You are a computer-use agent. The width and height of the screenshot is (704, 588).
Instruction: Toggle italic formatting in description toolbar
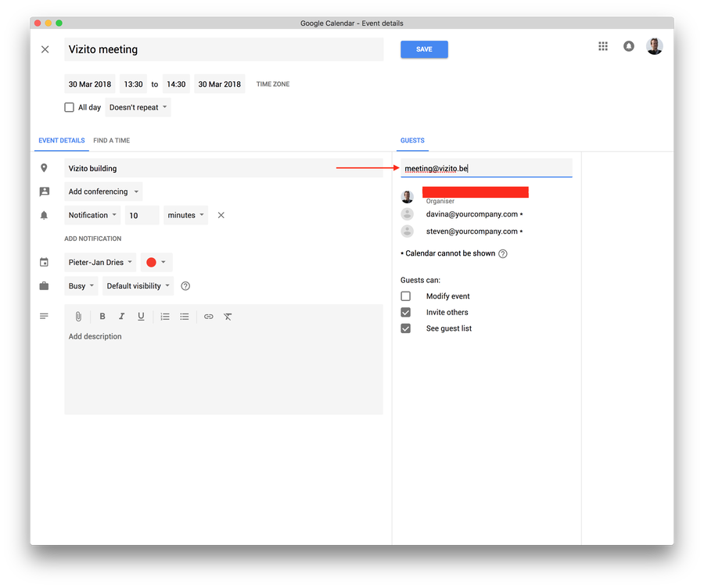(121, 317)
